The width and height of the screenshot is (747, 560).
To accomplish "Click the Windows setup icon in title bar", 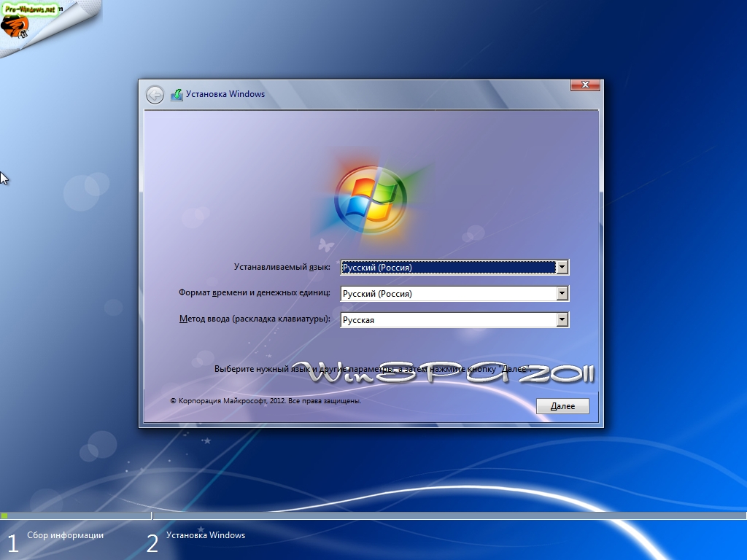I will pos(177,94).
